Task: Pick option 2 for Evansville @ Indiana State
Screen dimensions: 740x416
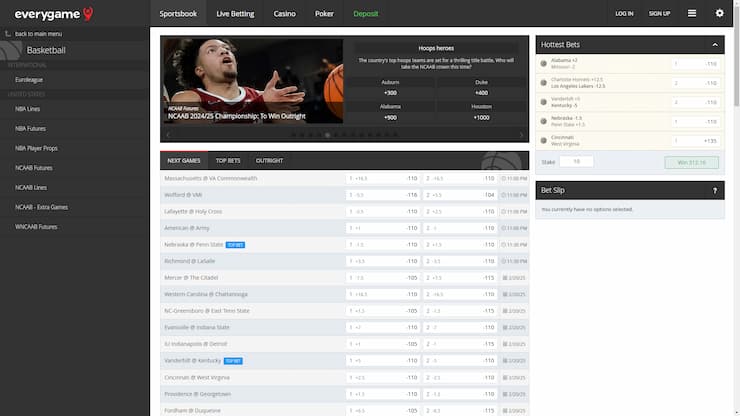Action: click(x=460, y=327)
